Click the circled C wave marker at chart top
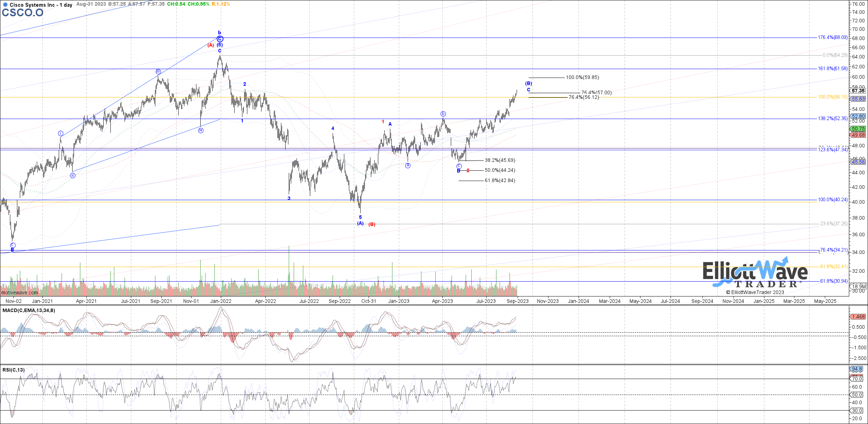This screenshot has width=868, height=424. click(x=220, y=39)
